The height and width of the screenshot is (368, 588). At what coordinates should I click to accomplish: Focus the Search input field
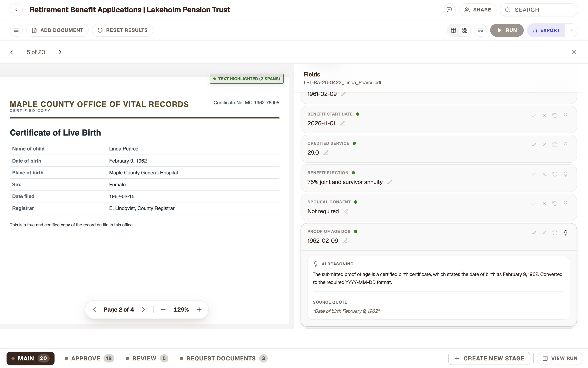(x=539, y=10)
